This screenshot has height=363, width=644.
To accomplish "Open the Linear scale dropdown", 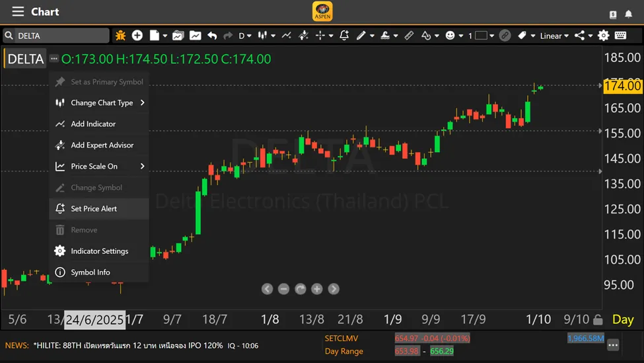I will (x=554, y=36).
